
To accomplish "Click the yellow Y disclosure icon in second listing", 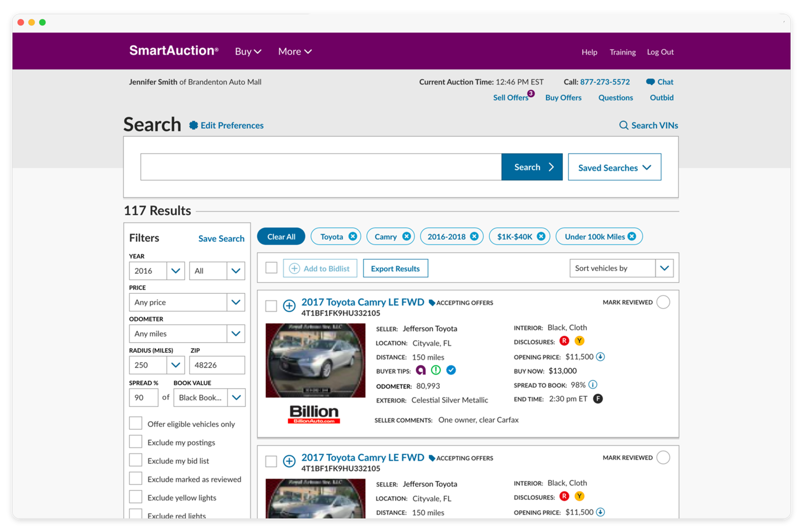I will (x=579, y=496).
